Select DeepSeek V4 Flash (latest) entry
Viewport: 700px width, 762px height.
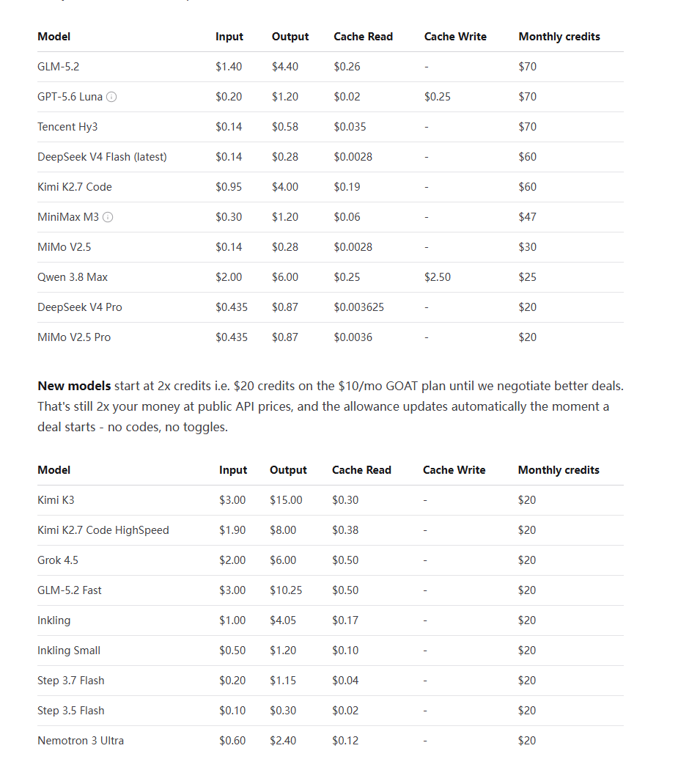pos(102,157)
